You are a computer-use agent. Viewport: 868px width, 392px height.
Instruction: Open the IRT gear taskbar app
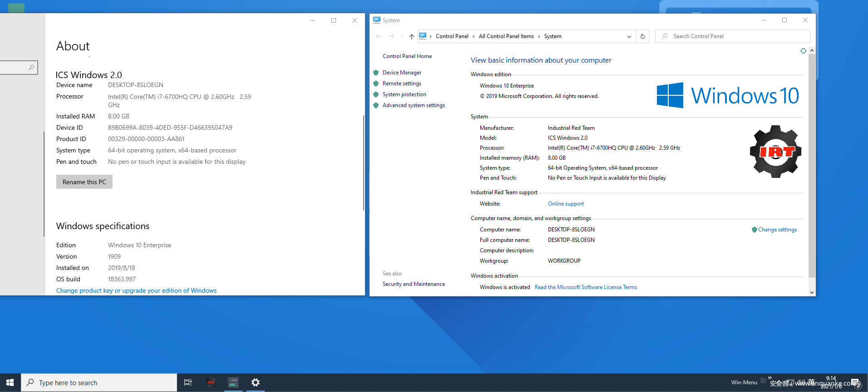click(x=211, y=382)
